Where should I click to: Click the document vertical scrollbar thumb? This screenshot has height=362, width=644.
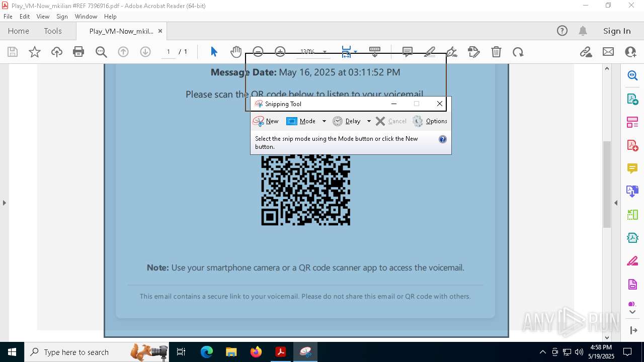click(607, 185)
